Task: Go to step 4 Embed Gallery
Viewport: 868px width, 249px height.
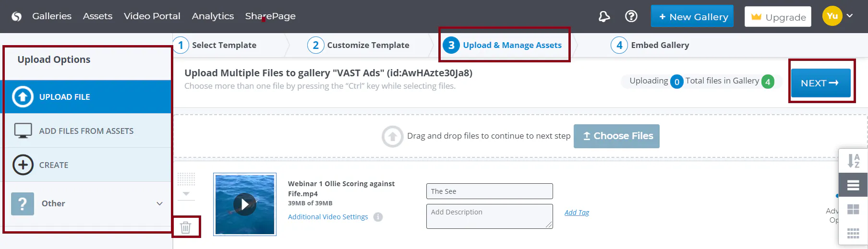Action: (650, 45)
